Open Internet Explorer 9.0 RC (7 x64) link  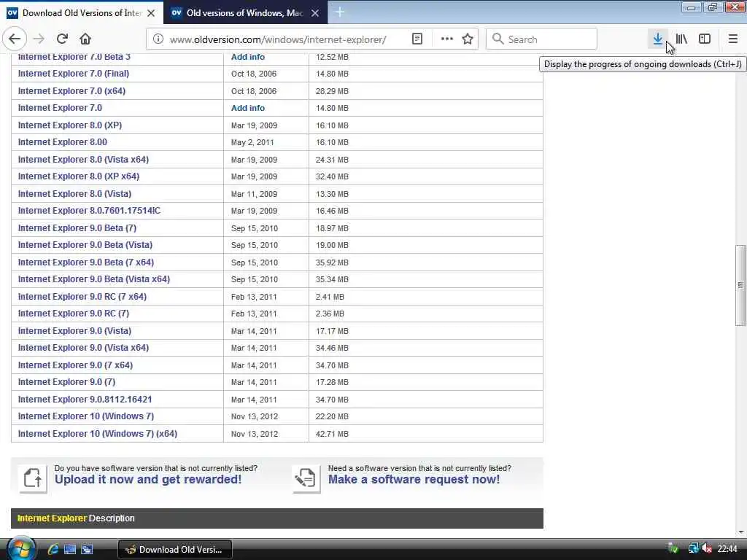[x=82, y=297]
